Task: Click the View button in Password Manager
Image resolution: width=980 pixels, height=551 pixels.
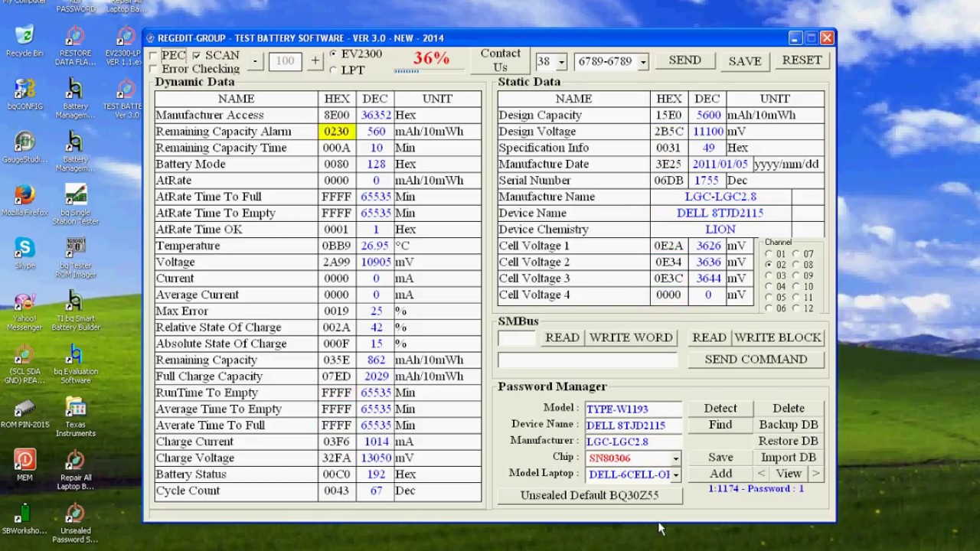Action: coord(789,474)
